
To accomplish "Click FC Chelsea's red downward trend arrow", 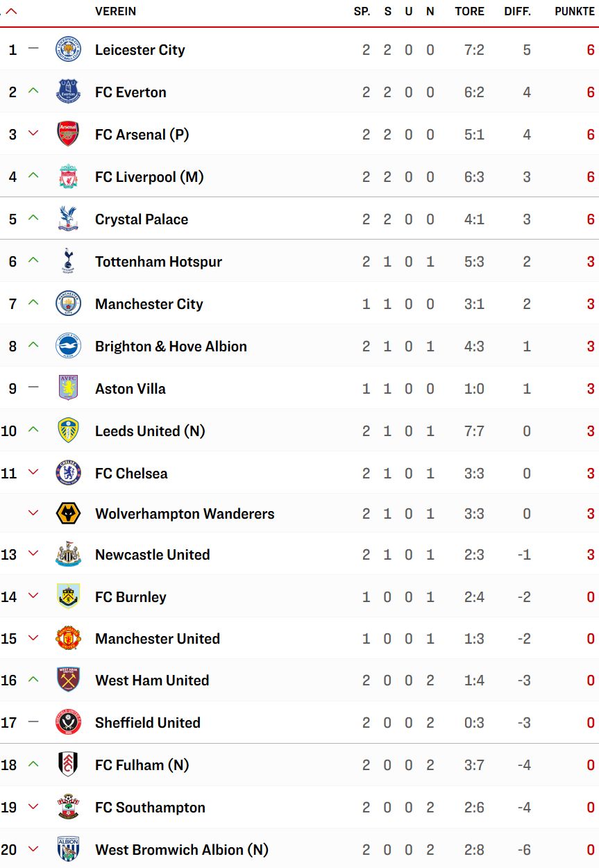I will [x=33, y=473].
